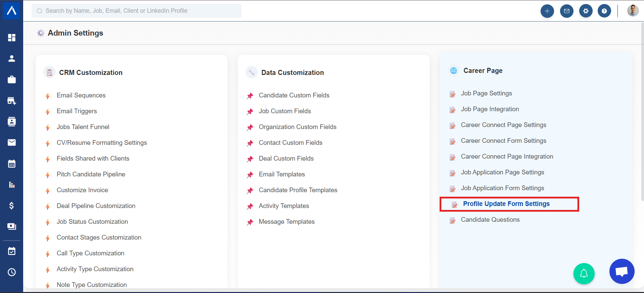Open the calendar icon in sidebar
The width and height of the screenshot is (644, 293).
coord(12,164)
